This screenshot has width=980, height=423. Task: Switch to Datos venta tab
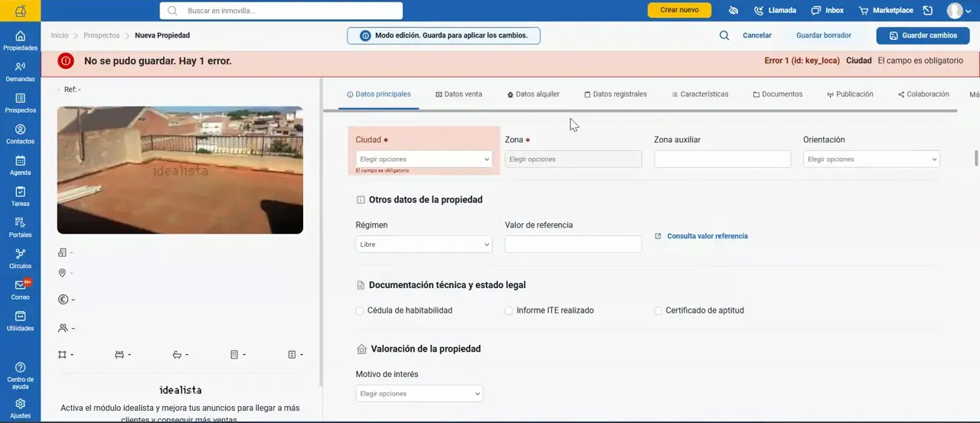click(459, 94)
